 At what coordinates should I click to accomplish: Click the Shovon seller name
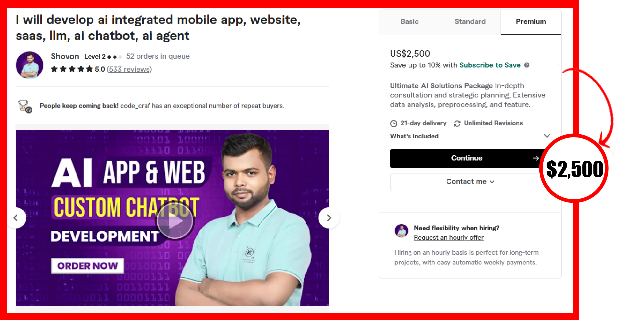point(65,56)
